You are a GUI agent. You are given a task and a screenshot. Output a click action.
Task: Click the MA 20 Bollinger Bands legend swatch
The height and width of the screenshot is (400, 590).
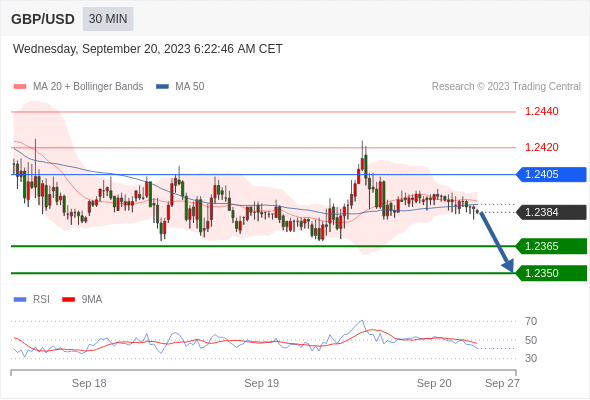20,87
